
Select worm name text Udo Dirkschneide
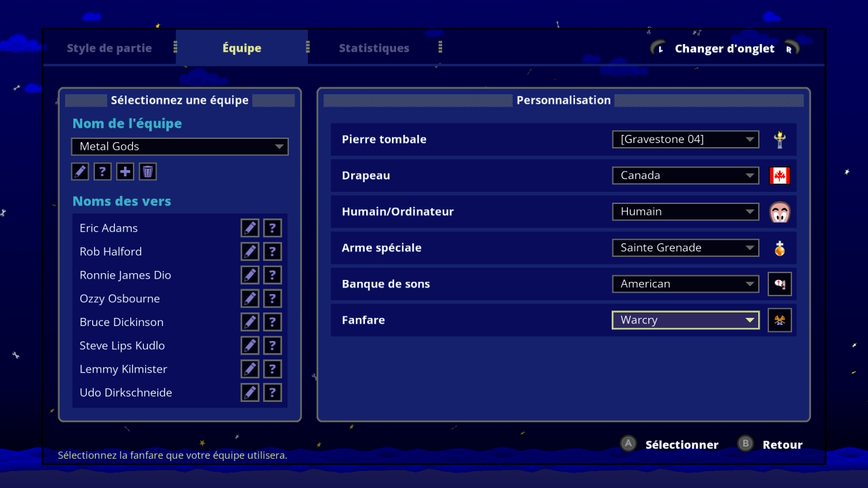coord(125,392)
